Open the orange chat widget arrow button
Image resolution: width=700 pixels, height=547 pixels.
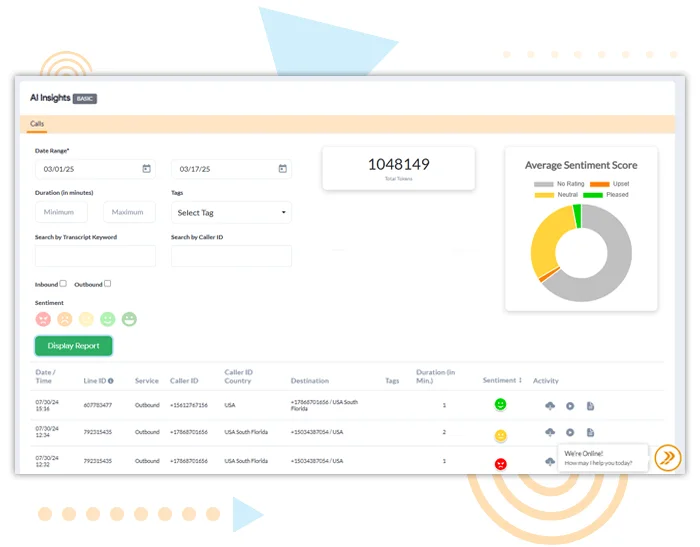667,458
